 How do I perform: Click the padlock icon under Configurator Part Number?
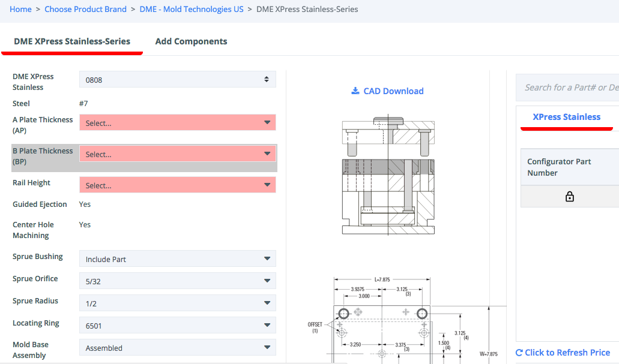(x=569, y=197)
